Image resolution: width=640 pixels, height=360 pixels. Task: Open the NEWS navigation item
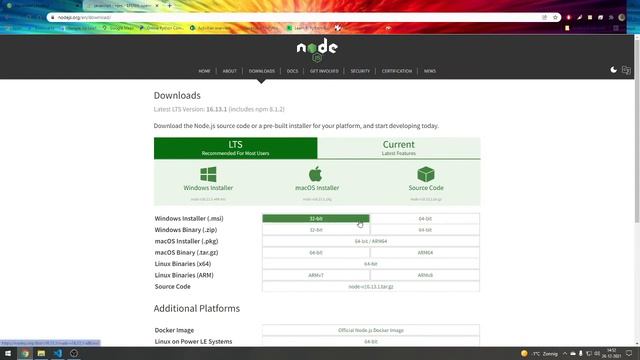tap(430, 71)
